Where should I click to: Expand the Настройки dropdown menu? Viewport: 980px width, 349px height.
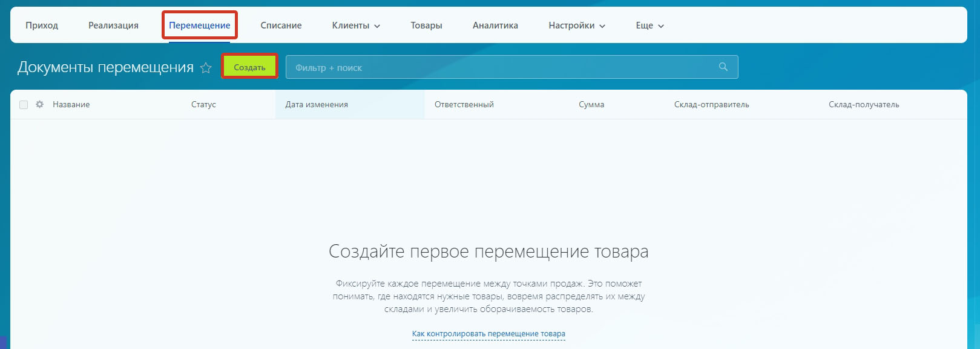coord(577,25)
